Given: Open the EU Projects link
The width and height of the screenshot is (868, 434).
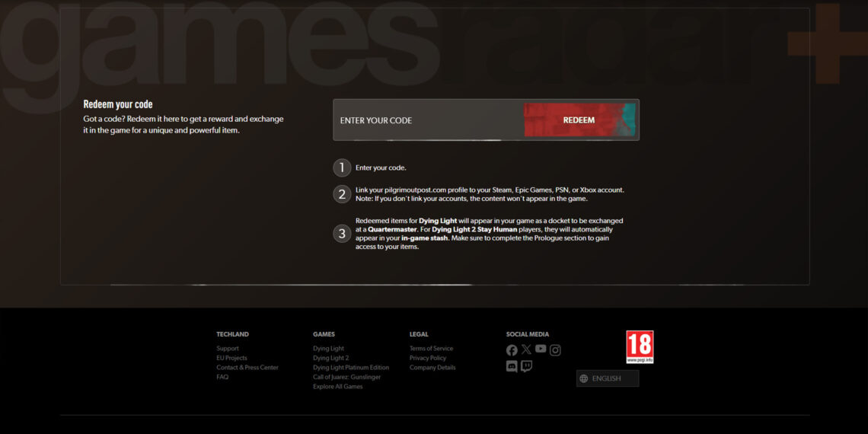Looking at the screenshot, I should click(232, 358).
